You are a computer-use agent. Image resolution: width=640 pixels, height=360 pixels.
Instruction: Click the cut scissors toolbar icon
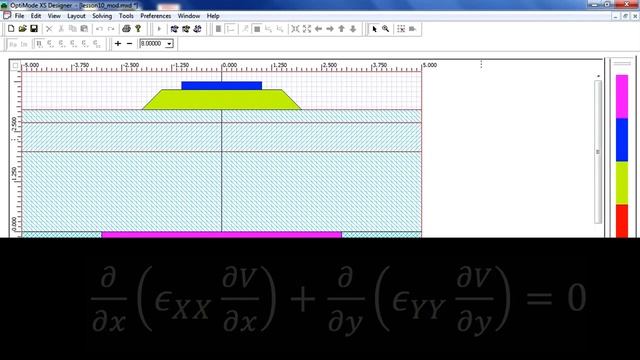[61, 29]
